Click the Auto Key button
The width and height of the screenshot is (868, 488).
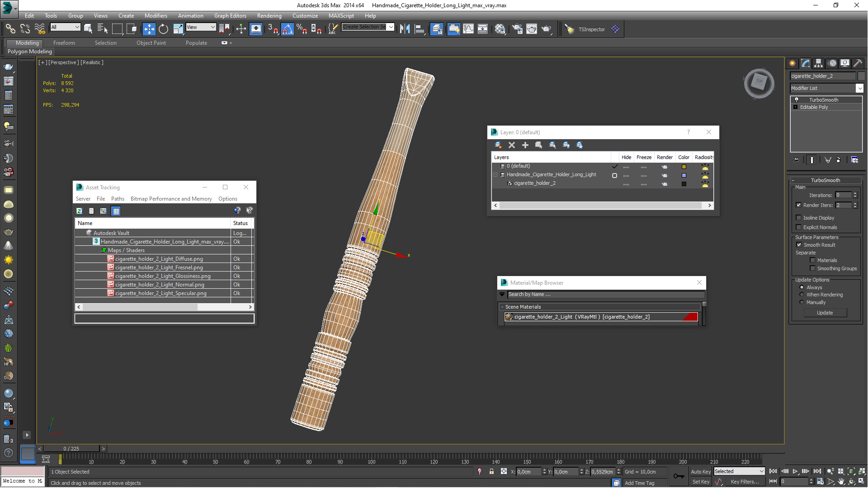tap(701, 471)
